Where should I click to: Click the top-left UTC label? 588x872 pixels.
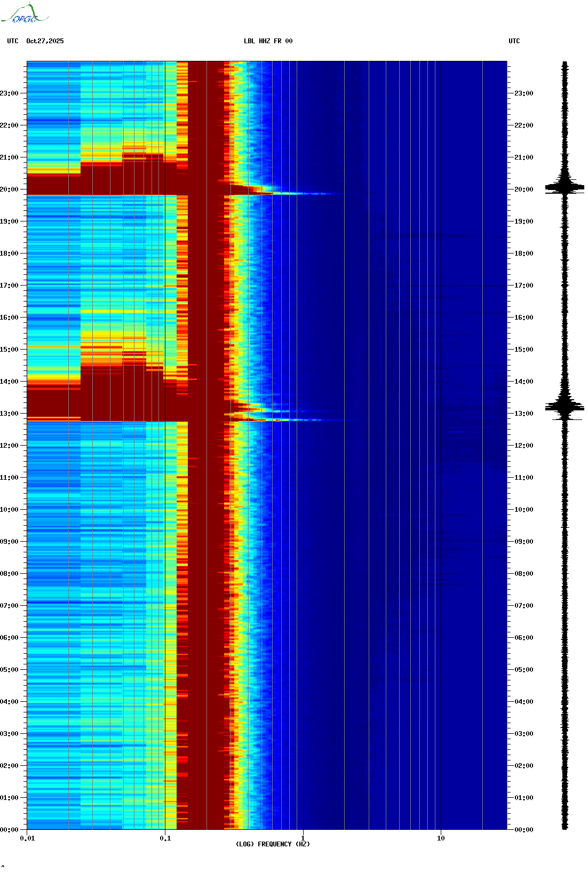click(x=13, y=41)
